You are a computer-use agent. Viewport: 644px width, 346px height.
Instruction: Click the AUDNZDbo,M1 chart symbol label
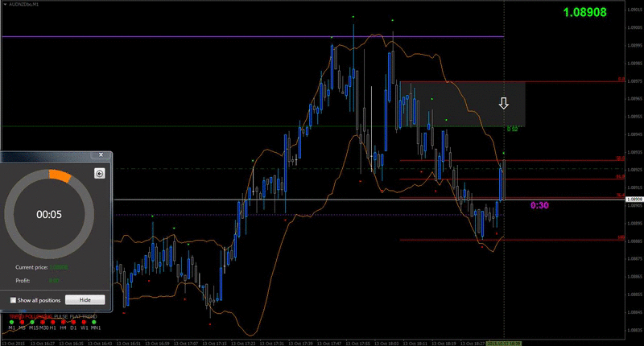click(24, 4)
